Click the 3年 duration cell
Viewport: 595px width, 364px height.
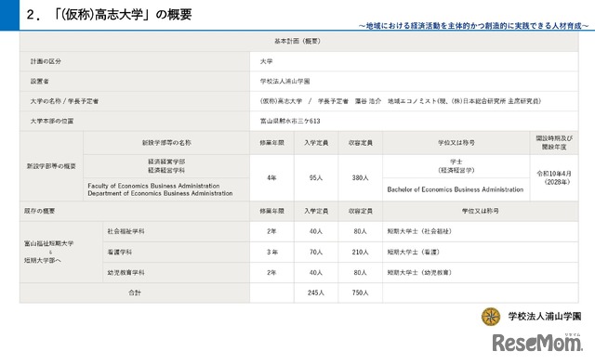coord(271,252)
